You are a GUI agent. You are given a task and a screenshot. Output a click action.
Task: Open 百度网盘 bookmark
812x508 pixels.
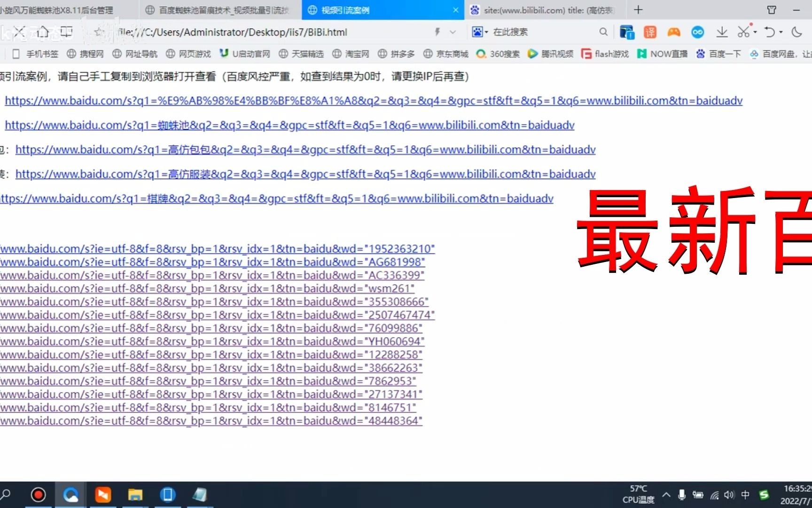781,54
